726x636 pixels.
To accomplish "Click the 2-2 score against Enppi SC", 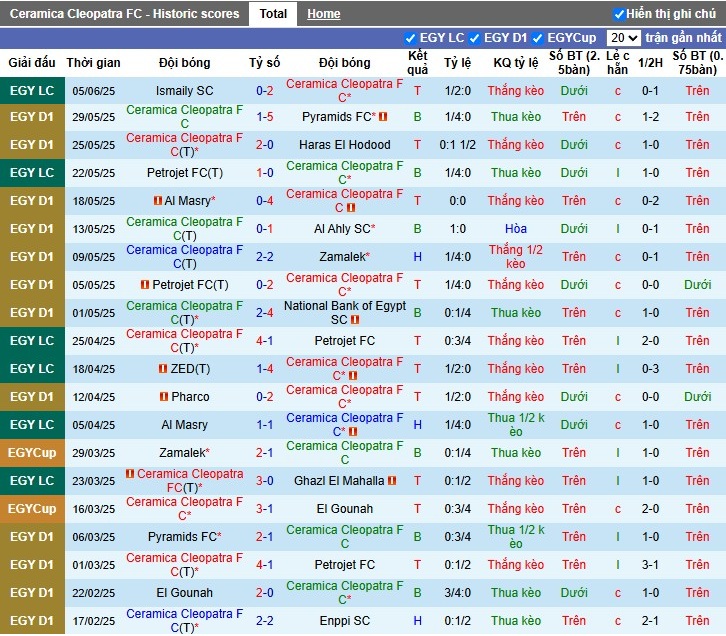I will [x=264, y=621].
